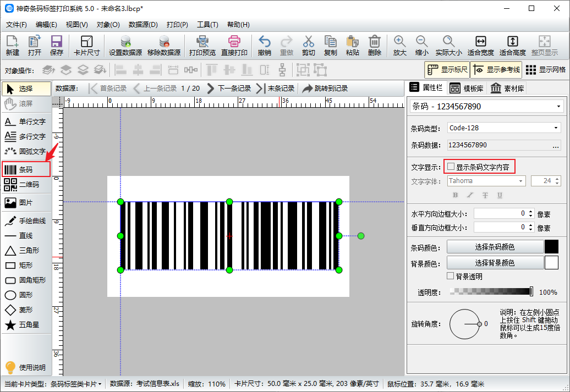Click 选择条码颜色 button
This screenshot has width=570, height=392.
click(495, 247)
